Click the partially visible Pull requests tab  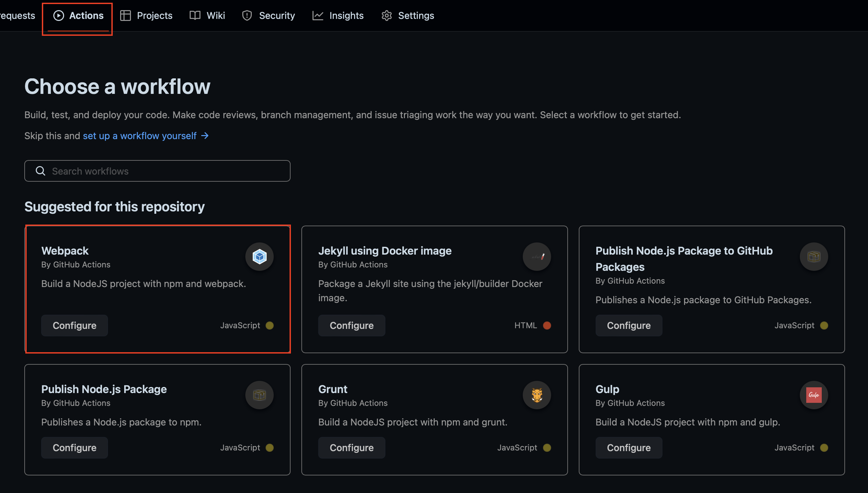pos(17,16)
